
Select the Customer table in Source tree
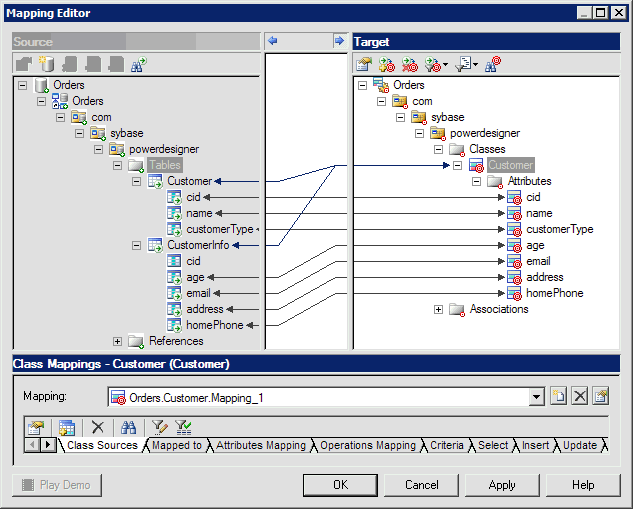tap(189, 181)
